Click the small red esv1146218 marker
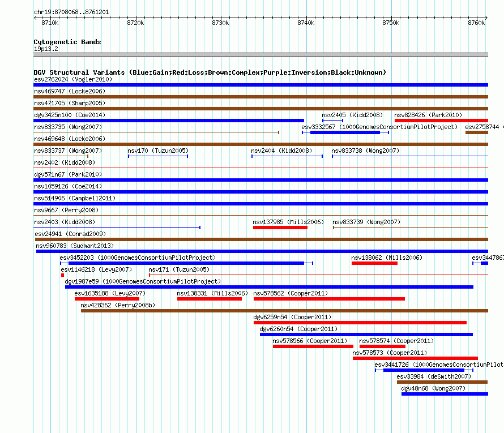The height and width of the screenshot is (433, 504). 63,275
